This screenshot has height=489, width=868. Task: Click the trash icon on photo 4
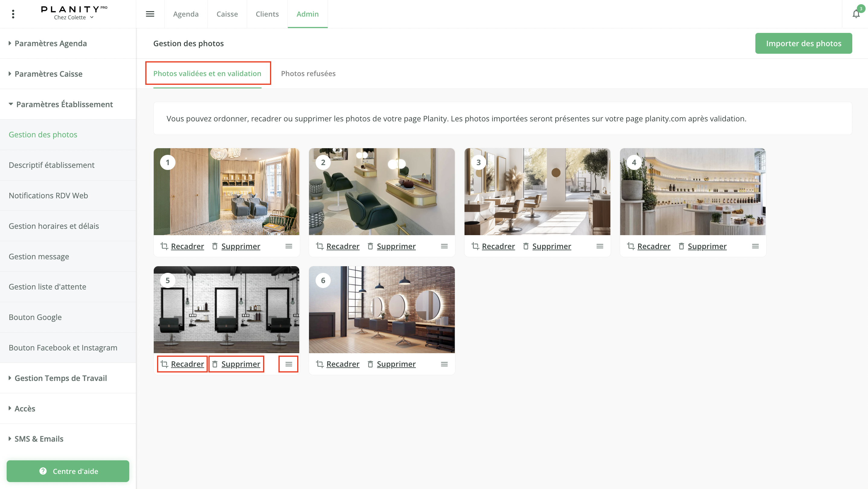(681, 246)
